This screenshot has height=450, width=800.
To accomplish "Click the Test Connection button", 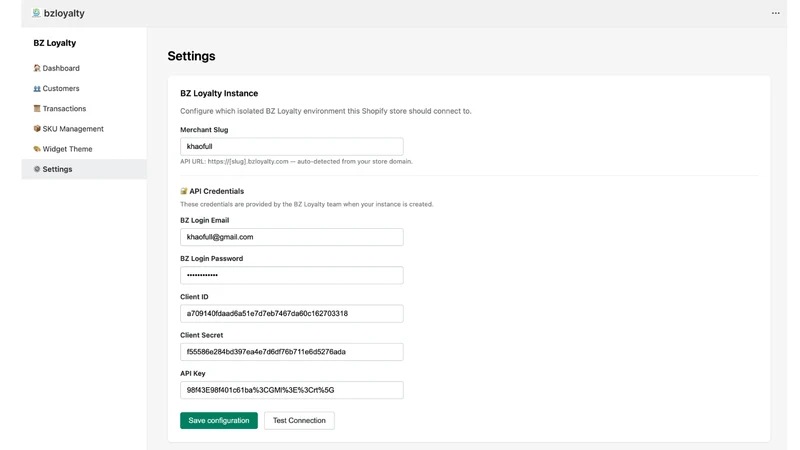I will pyautogui.click(x=299, y=420).
